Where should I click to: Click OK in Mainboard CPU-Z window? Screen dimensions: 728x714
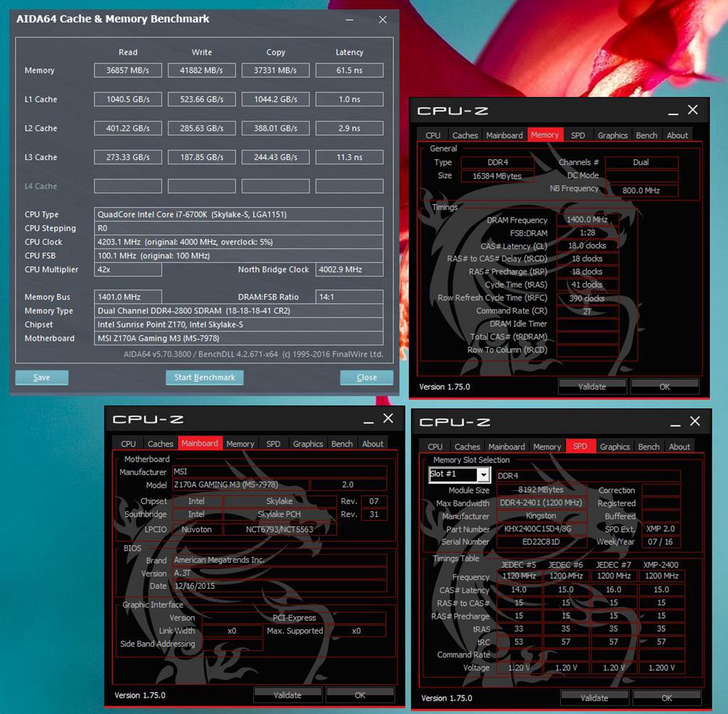coord(360,695)
